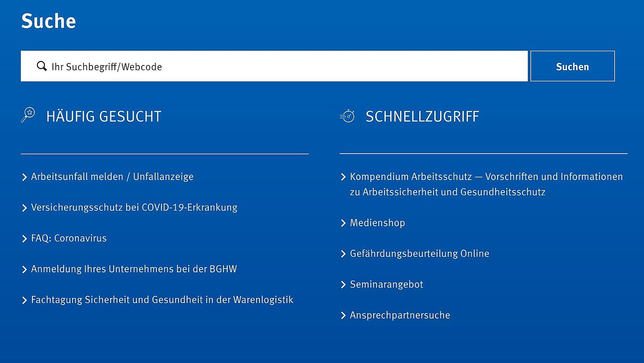The width and height of the screenshot is (644, 363).
Task: Open Versicherungsschutz bei COVID-19-Erkrankung link
Action: (134, 207)
